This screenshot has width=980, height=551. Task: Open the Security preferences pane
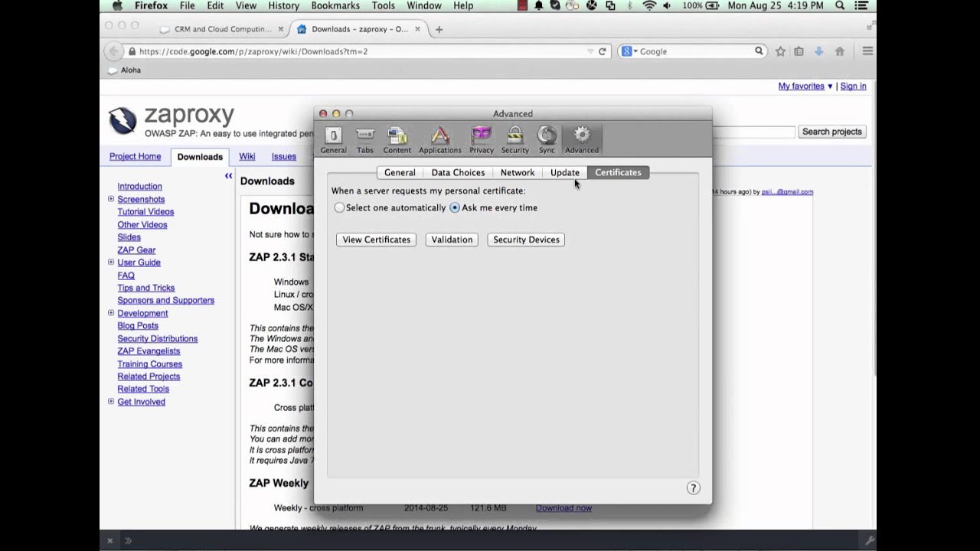click(514, 140)
